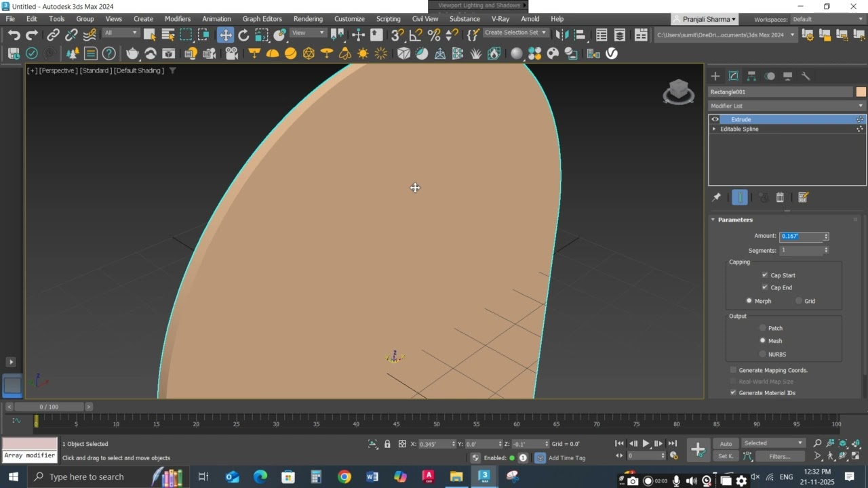Toggle the Extrude modifier eye visibility
This screenshot has width=868, height=488.
(x=715, y=119)
